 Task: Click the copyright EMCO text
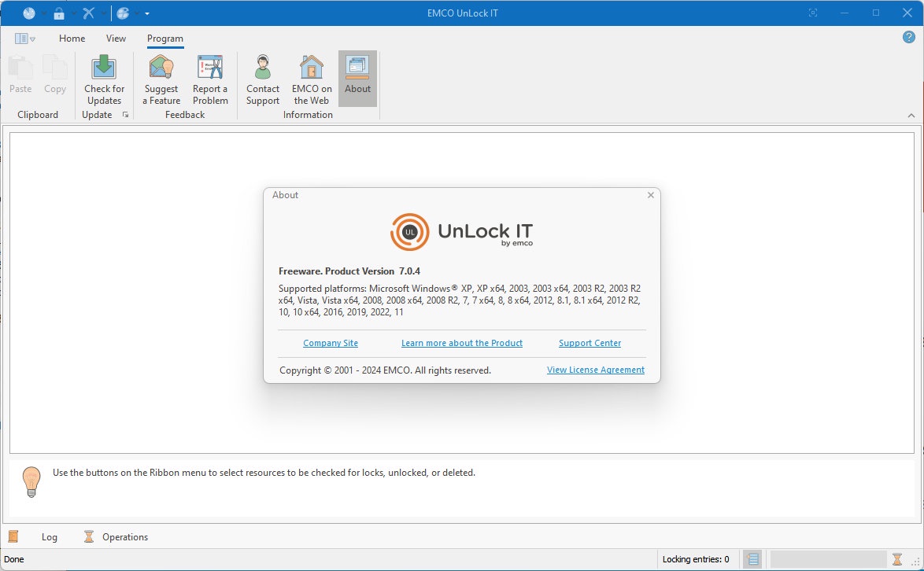pyautogui.click(x=385, y=370)
